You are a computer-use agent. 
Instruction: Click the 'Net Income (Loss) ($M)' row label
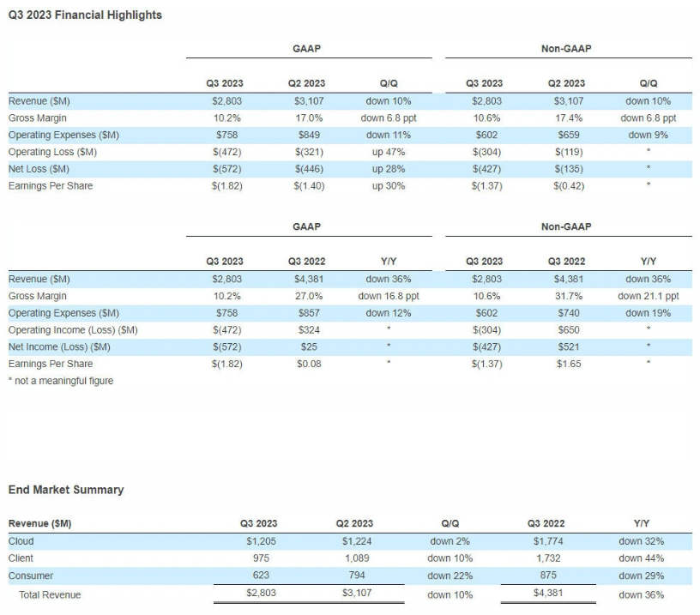coord(59,347)
